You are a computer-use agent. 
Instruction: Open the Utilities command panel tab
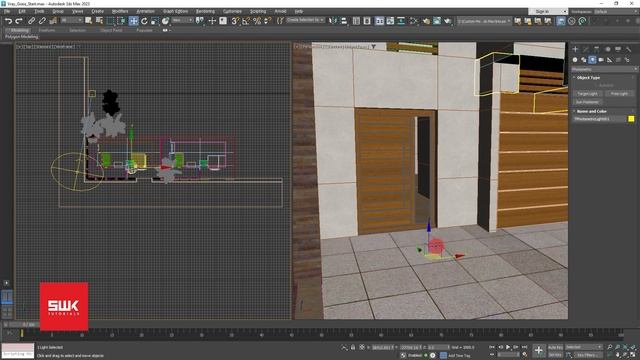[x=629, y=49]
